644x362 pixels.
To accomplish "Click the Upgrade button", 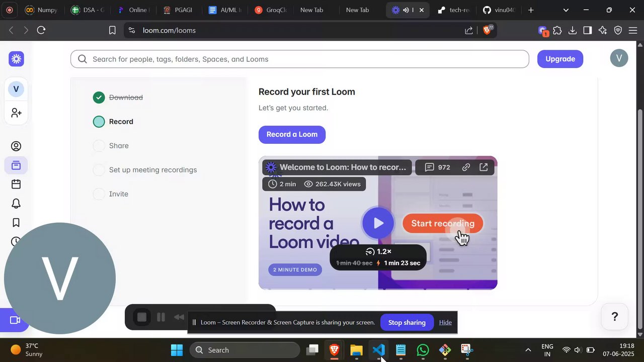I will point(560,59).
